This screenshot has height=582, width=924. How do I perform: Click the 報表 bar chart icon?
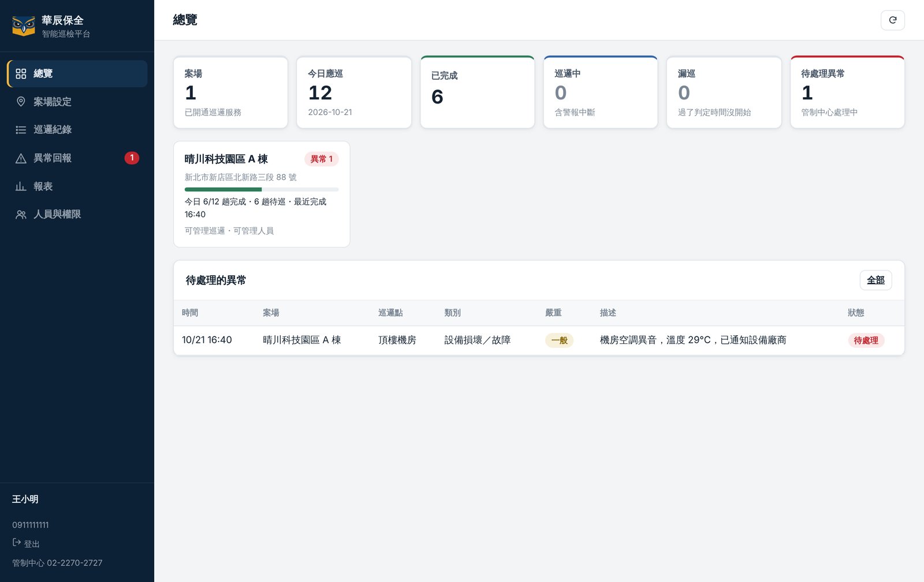pos(21,186)
